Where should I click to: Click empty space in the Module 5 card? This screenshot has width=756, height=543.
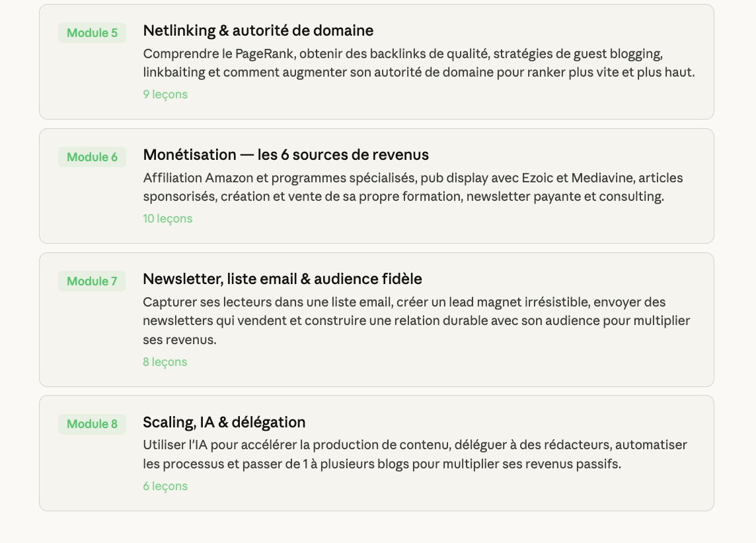[463, 99]
